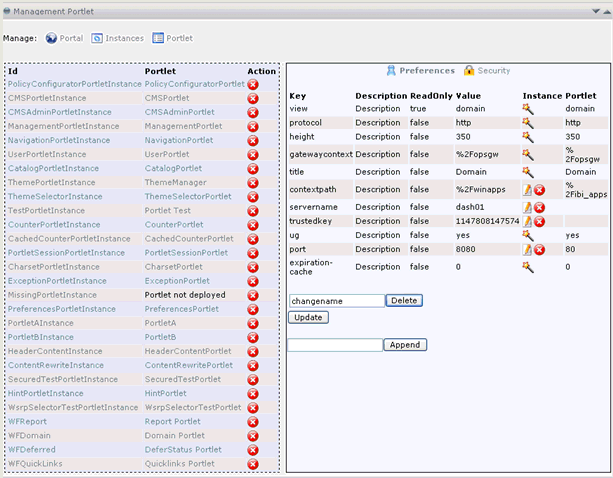Edit the servername instance value
Screen dimensions: 613x478
point(527,207)
